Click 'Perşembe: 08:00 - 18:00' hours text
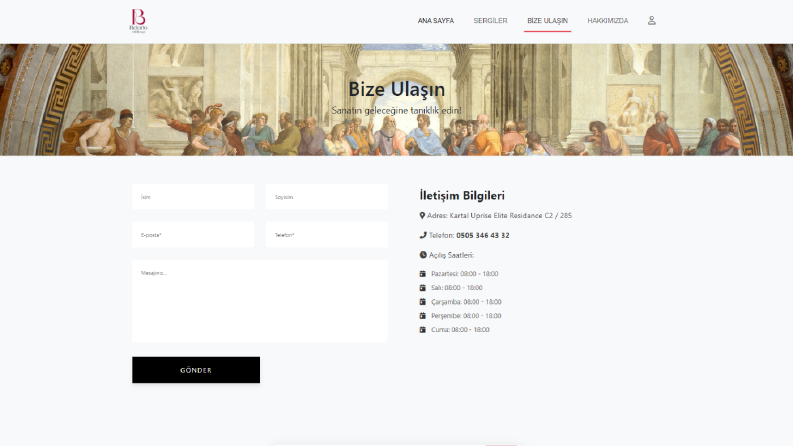 pyautogui.click(x=466, y=316)
